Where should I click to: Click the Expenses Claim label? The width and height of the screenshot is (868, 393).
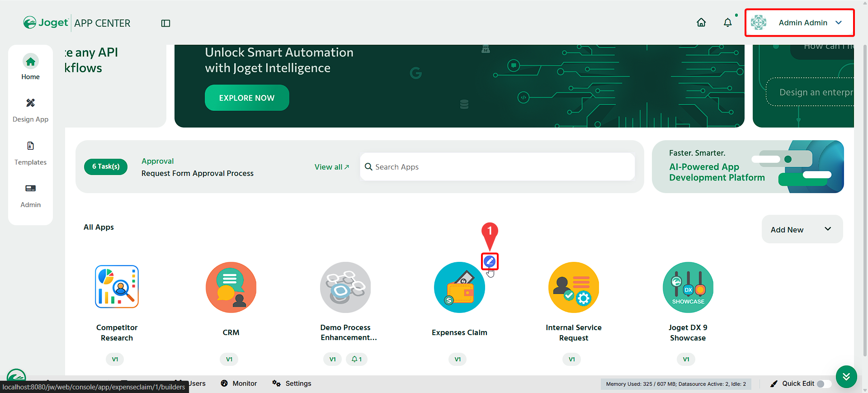(x=459, y=332)
